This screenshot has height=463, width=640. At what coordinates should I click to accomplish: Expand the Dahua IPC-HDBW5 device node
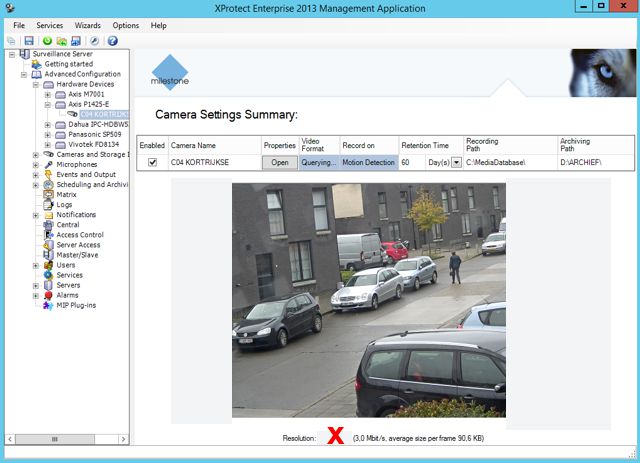48,125
